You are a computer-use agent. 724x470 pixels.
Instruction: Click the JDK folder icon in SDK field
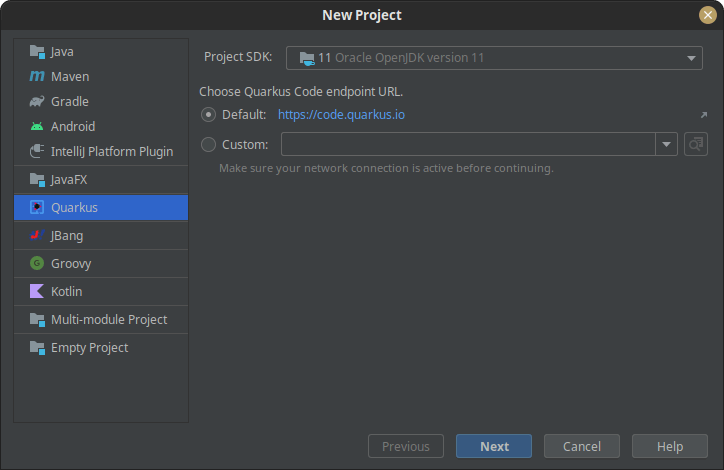point(307,58)
